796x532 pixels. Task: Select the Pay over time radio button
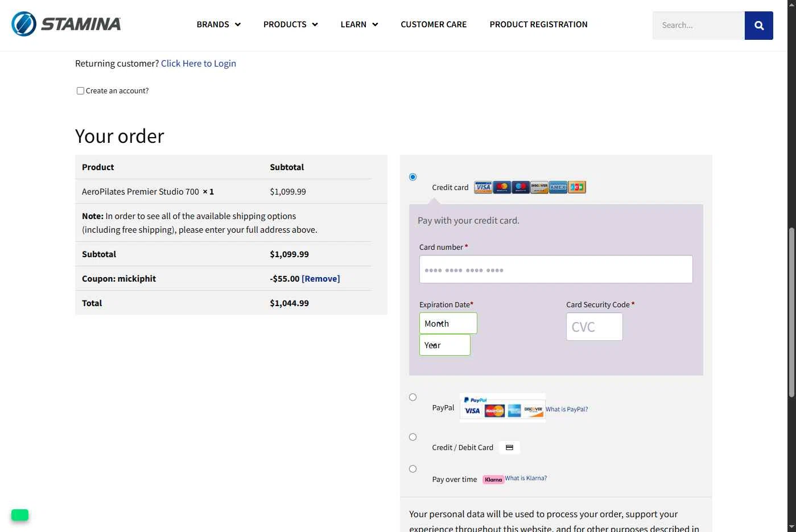tap(413, 469)
